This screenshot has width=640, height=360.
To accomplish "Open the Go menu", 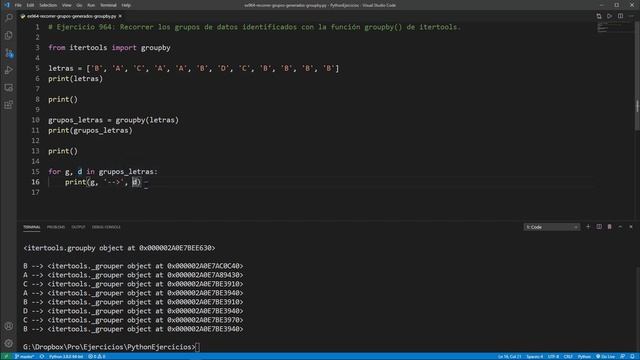I will click(x=79, y=5).
